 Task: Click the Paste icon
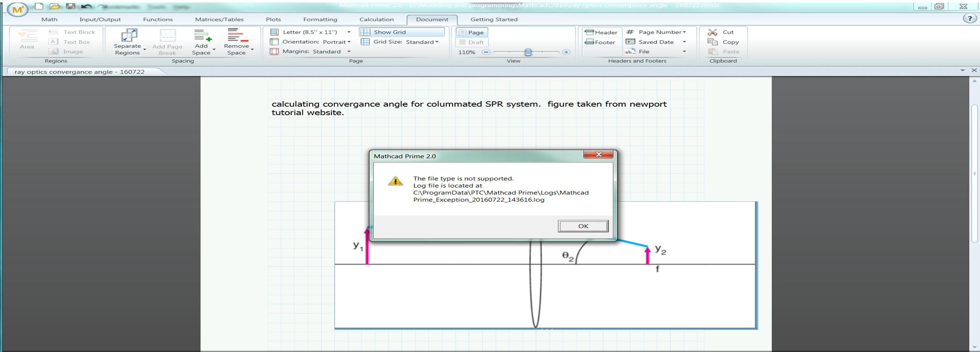point(712,51)
